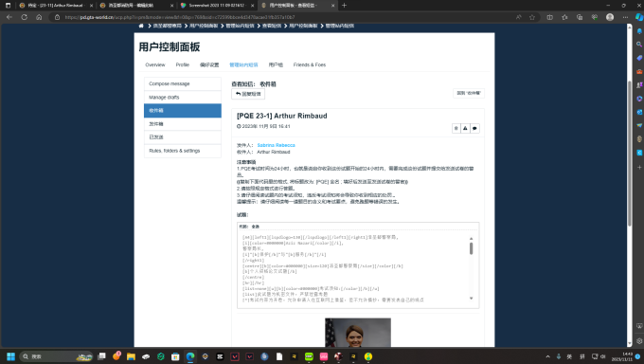Open Rules, folders & settings
The height and width of the screenshot is (364, 644).
point(183,151)
